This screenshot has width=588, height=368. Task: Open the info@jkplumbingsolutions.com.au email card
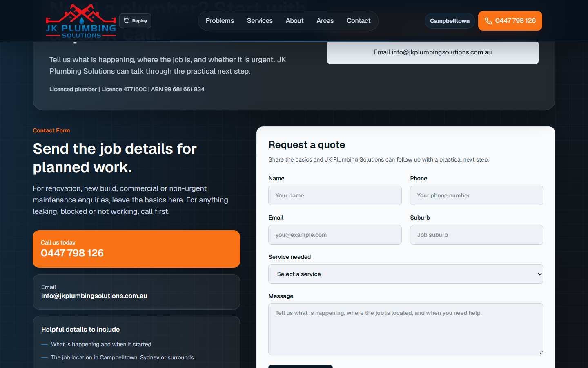point(136,292)
